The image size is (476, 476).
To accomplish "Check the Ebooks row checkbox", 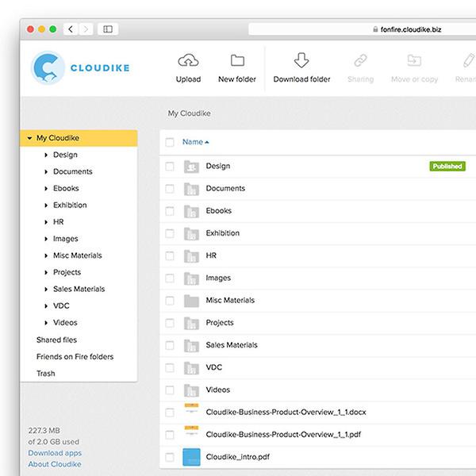I will pyautogui.click(x=170, y=211).
